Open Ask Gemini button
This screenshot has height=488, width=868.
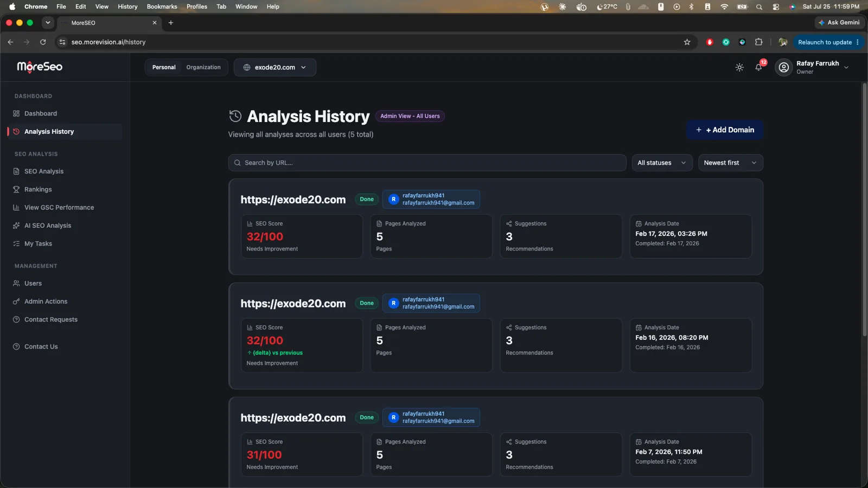pyautogui.click(x=839, y=22)
